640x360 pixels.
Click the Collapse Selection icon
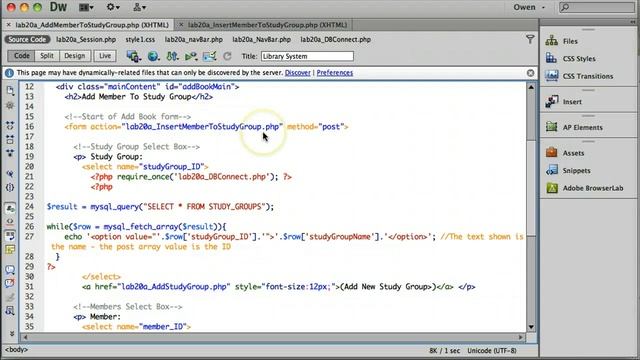[x=10, y=139]
